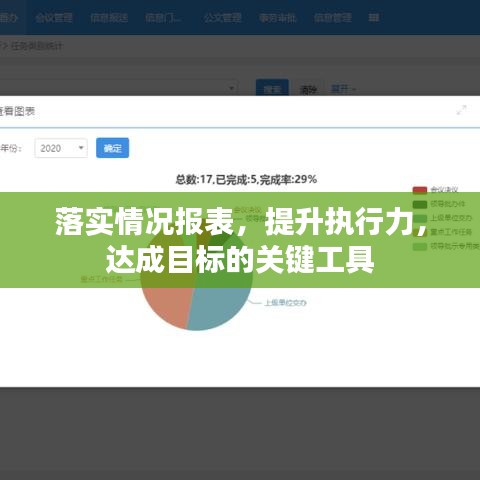
Task: Click the 清除 clear button
Action: tap(308, 90)
